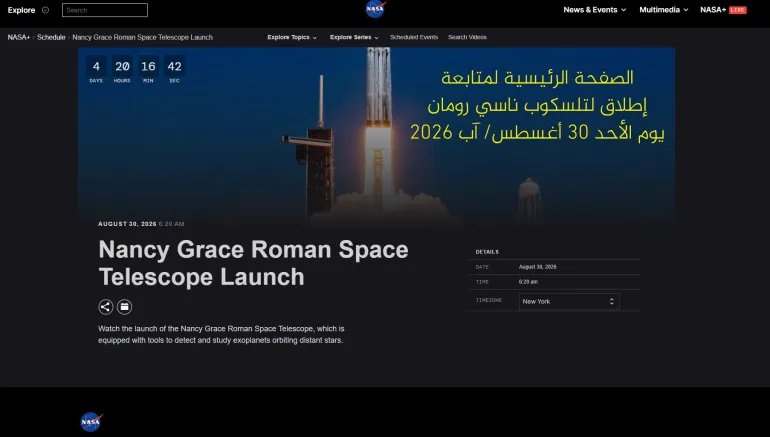Viewport: 770px width, 437px height.
Task: Click the circle icon next to Explore
Action: 45,10
